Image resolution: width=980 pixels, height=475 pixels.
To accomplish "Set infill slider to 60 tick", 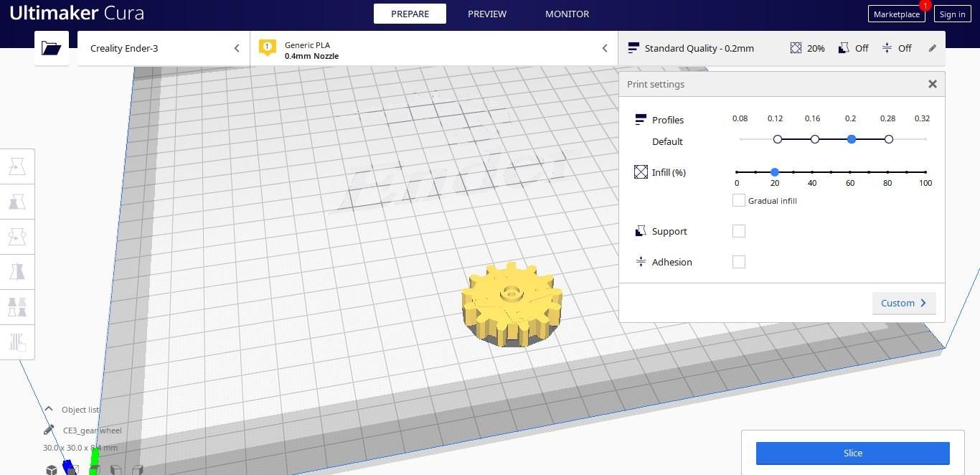I will click(x=850, y=172).
